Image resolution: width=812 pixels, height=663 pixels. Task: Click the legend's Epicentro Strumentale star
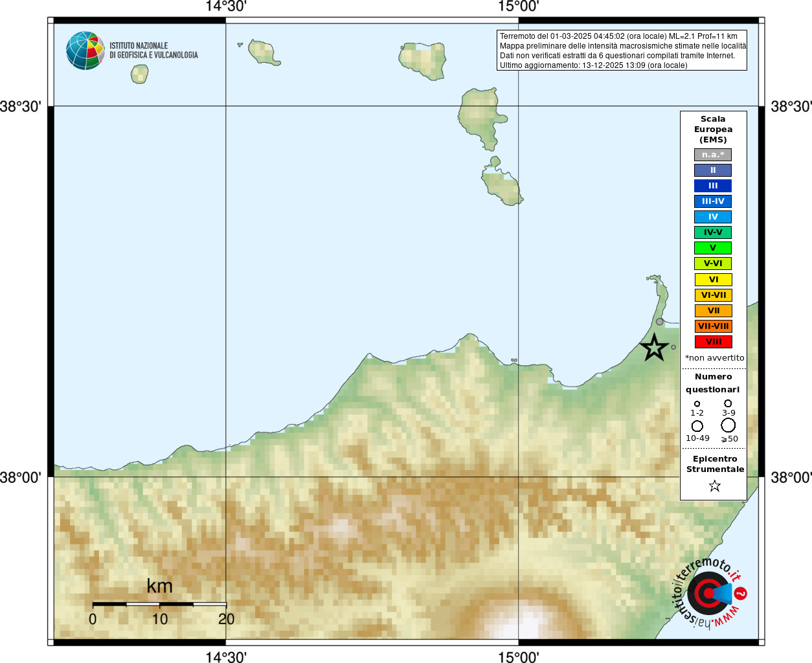(715, 486)
